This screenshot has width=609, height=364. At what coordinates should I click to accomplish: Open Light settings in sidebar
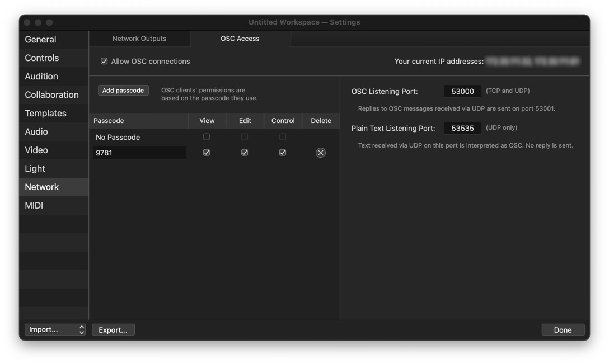tap(35, 169)
